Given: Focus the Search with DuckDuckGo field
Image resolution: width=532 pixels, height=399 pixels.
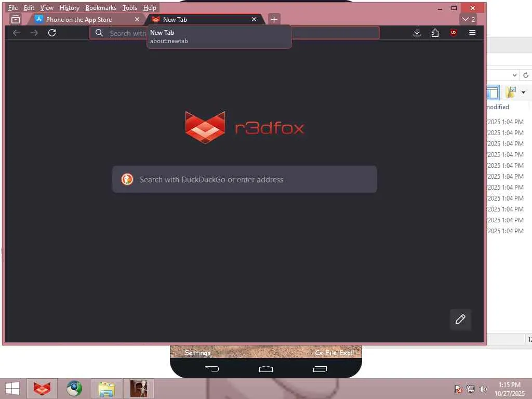Looking at the screenshot, I should pos(245,179).
